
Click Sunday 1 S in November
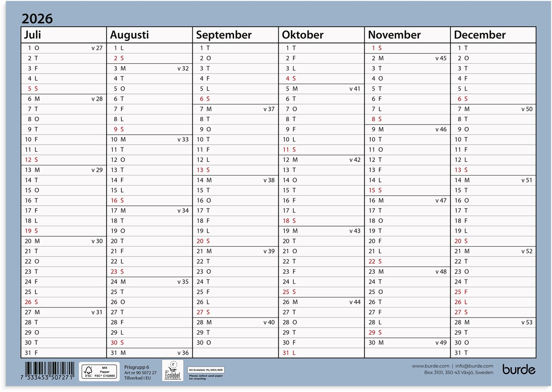(377, 48)
